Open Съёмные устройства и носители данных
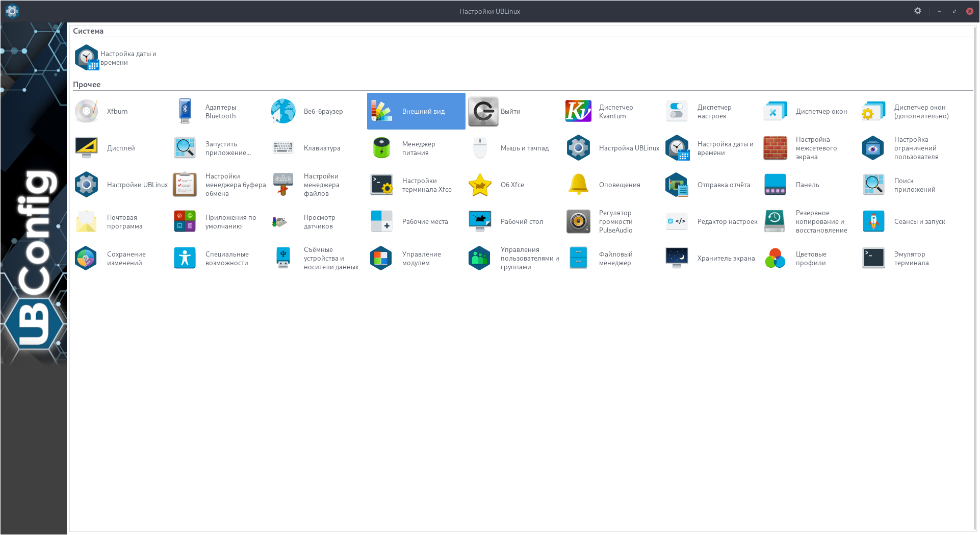The image size is (980, 535). (318, 258)
